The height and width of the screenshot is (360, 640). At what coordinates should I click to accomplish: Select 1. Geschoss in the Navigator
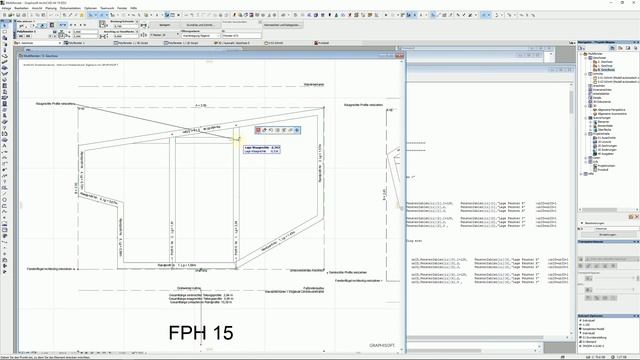[x=605, y=66]
